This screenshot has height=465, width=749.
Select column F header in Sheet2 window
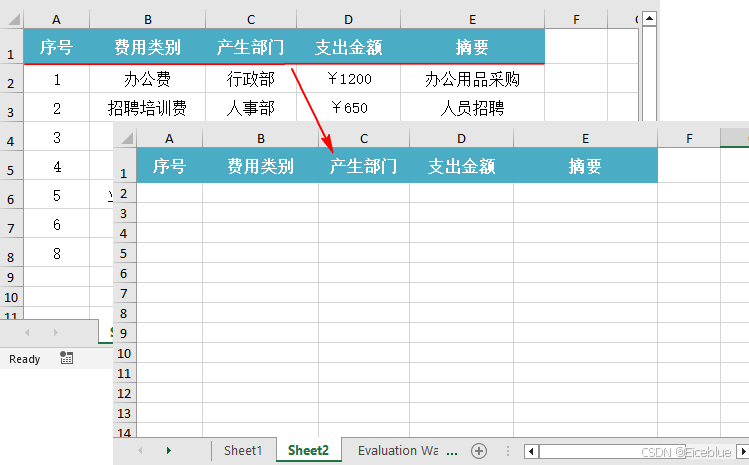coord(689,139)
